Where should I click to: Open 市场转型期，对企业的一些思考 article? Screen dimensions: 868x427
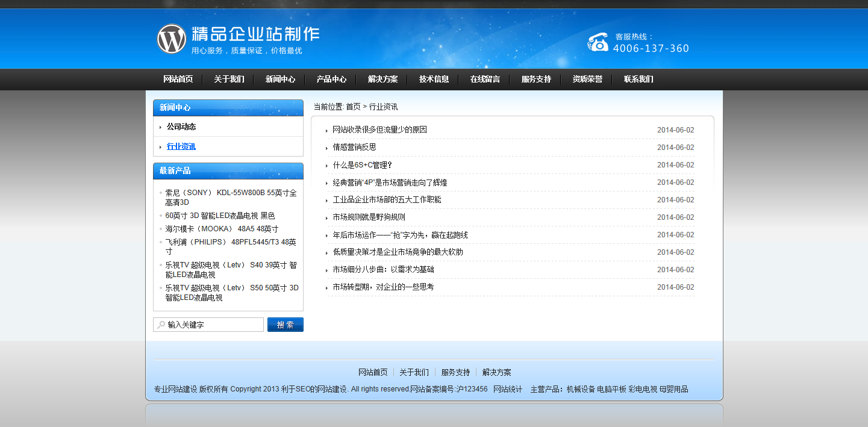(x=383, y=287)
